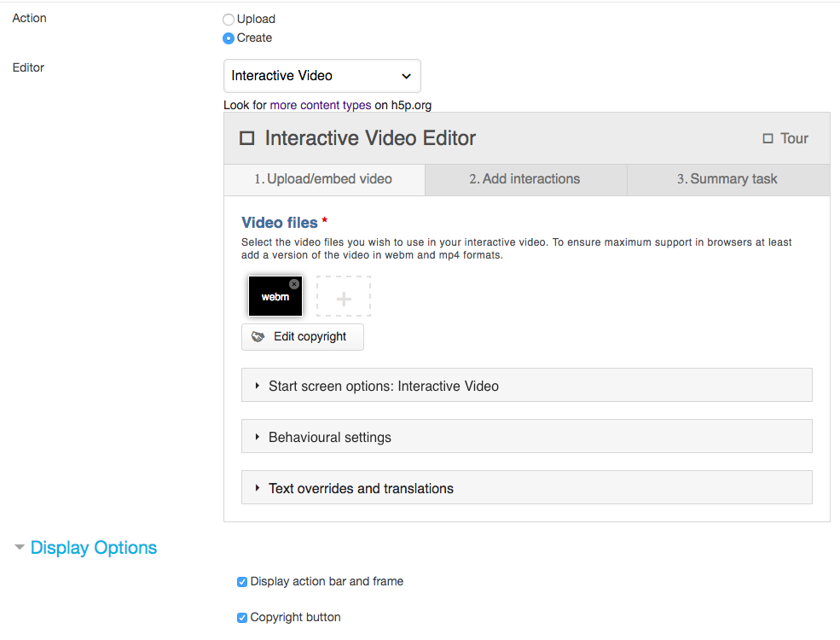Click the Edit copyright button

pyautogui.click(x=303, y=336)
